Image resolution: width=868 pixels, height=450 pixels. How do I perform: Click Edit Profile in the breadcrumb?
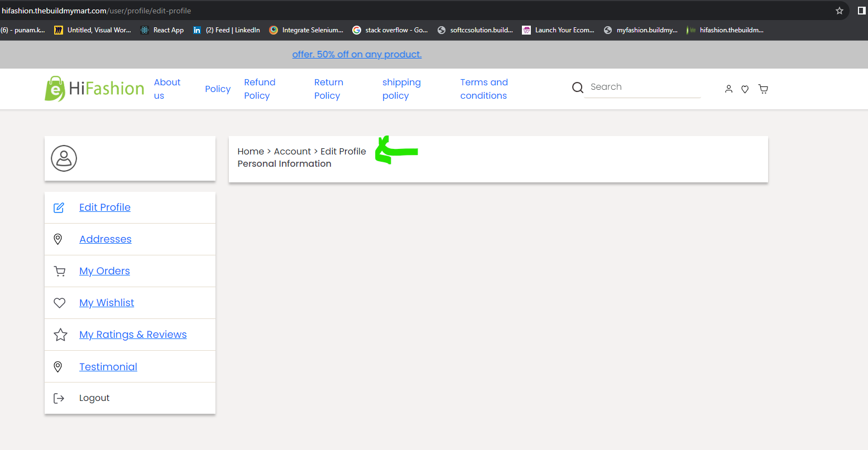(343, 152)
